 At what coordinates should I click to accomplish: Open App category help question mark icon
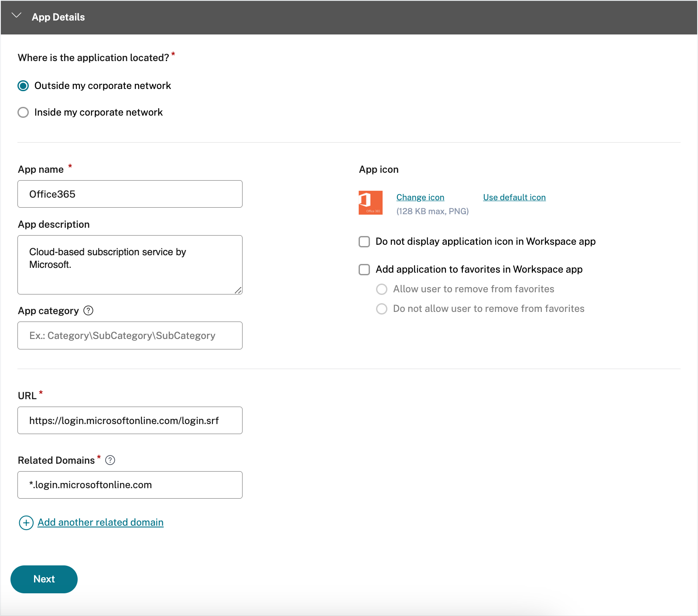pyautogui.click(x=89, y=311)
